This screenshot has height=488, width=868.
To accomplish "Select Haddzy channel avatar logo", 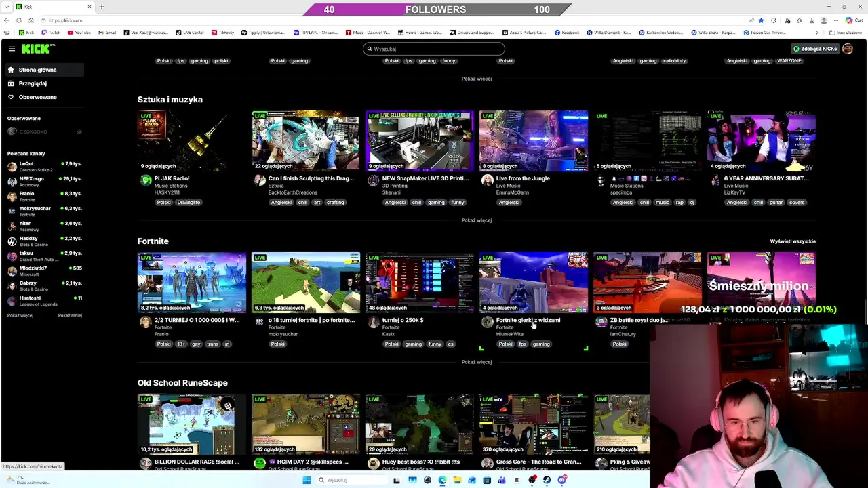I will (x=12, y=241).
